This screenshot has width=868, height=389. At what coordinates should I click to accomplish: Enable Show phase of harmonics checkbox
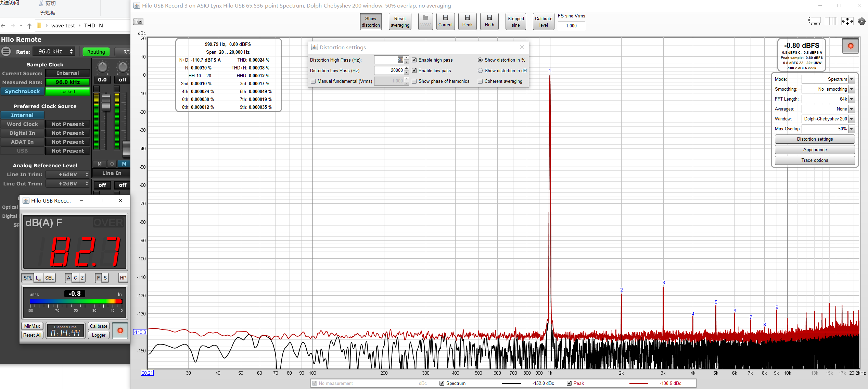pos(414,81)
